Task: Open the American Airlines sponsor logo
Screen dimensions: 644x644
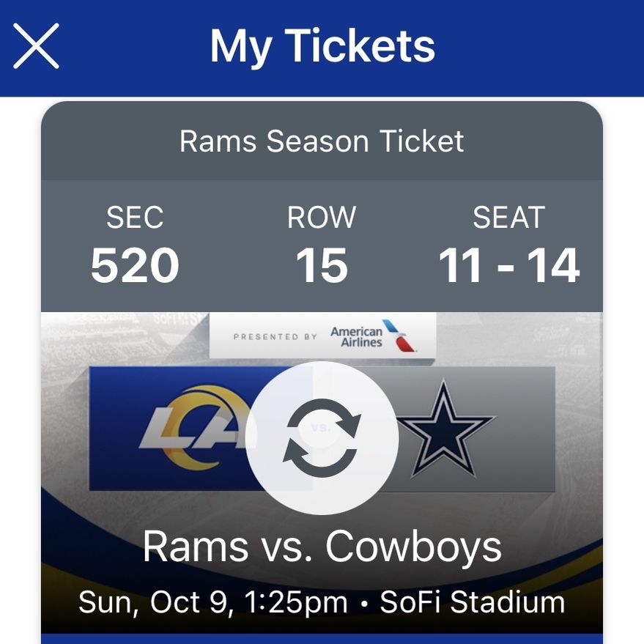Action: click(x=374, y=336)
